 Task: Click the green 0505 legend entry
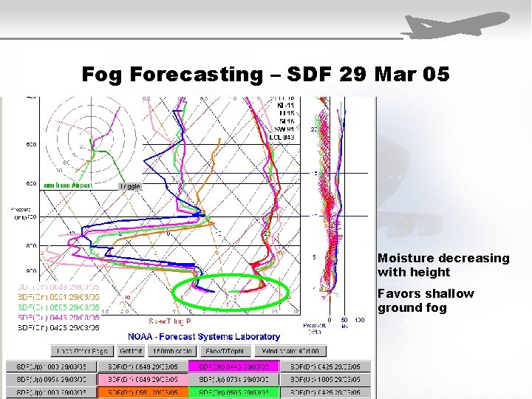tap(58, 307)
